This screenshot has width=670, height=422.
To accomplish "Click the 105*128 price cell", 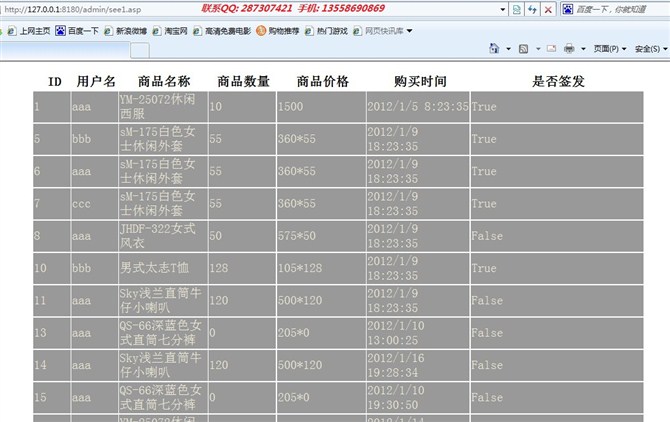I will (321, 268).
